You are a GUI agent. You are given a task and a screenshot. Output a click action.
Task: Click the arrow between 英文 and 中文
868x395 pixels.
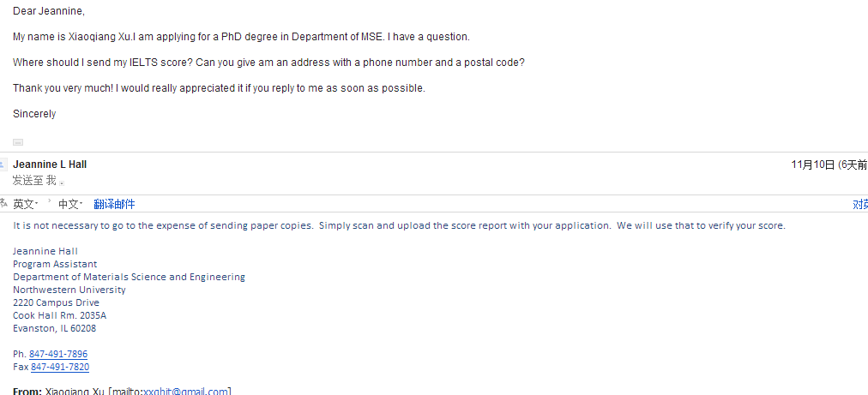tap(49, 200)
